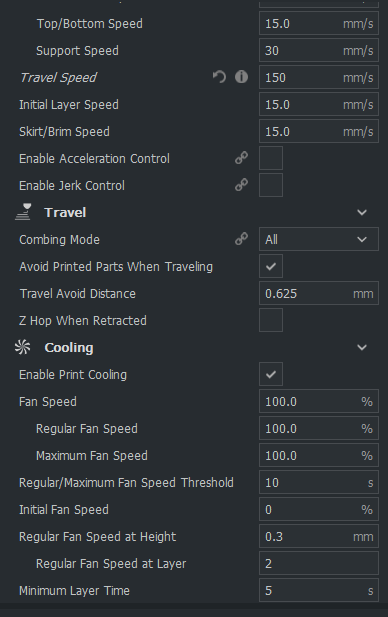
Task: Enable the Acceleration Control checkbox
Action: pos(271,158)
